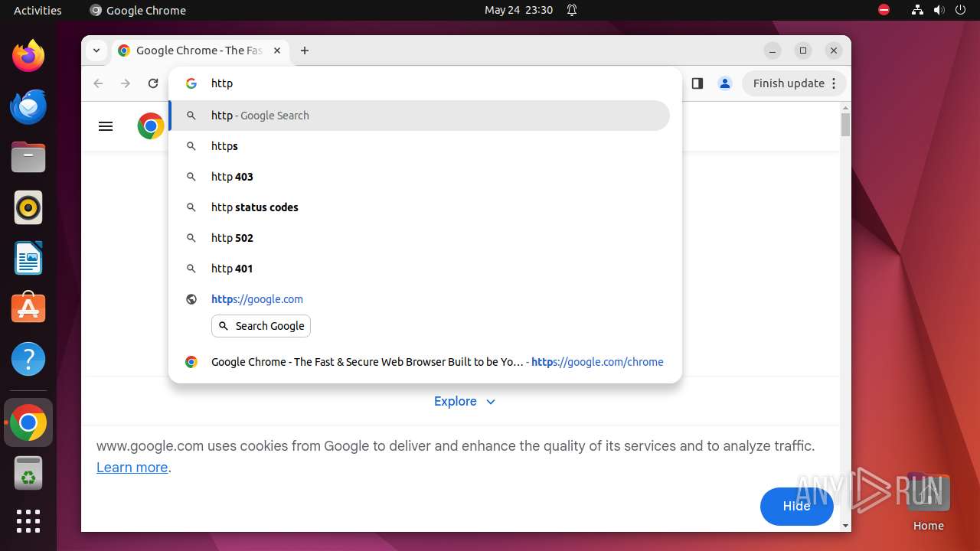Close the Google Chrome tab
The width and height of the screenshot is (980, 551).
277,51
